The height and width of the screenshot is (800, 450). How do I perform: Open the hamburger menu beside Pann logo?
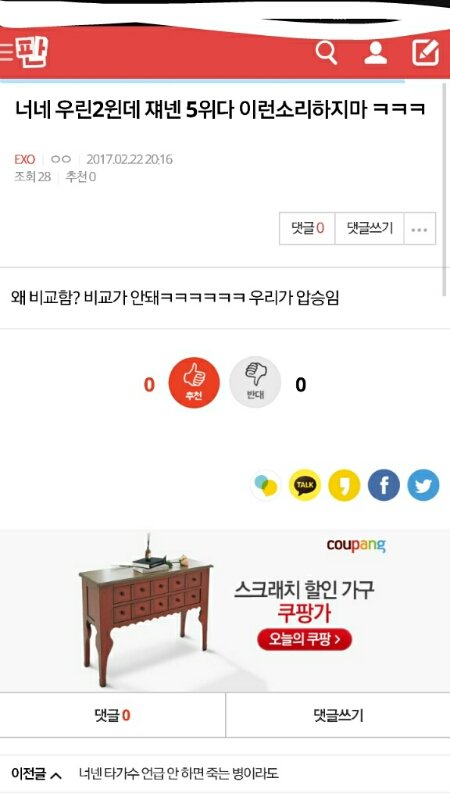(x=6, y=53)
